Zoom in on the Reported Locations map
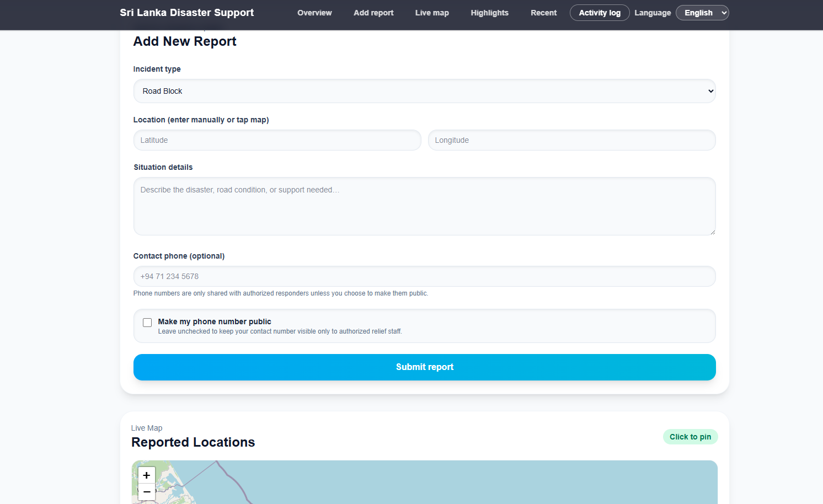The width and height of the screenshot is (823, 504). (146, 475)
